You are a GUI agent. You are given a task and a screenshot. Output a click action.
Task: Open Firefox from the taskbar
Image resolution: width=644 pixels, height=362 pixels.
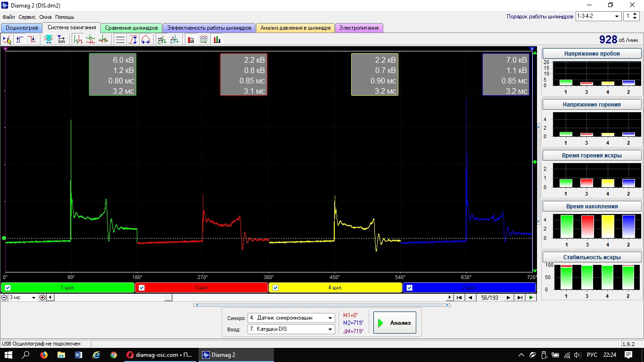click(x=44, y=354)
